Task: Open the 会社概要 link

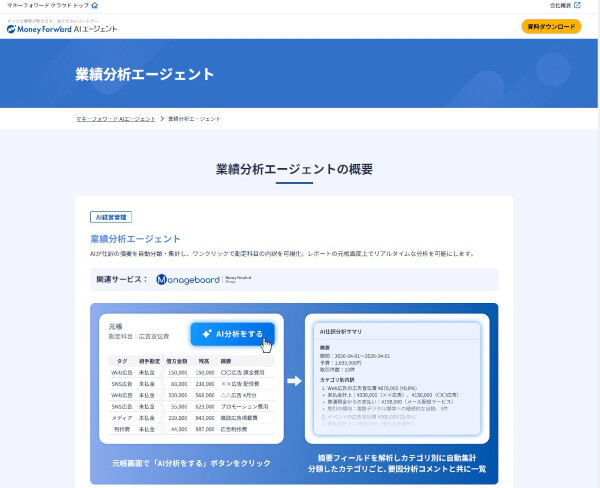Action: (561, 5)
